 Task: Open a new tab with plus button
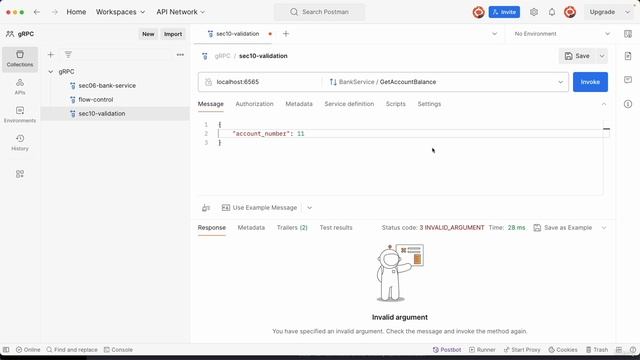tap(286, 34)
